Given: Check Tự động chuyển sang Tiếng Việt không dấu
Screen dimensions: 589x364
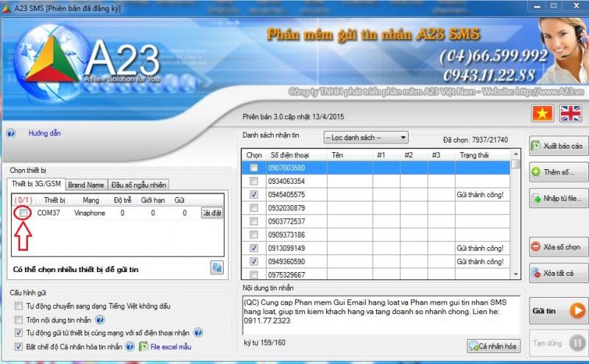Looking at the screenshot, I should pyautogui.click(x=19, y=307).
